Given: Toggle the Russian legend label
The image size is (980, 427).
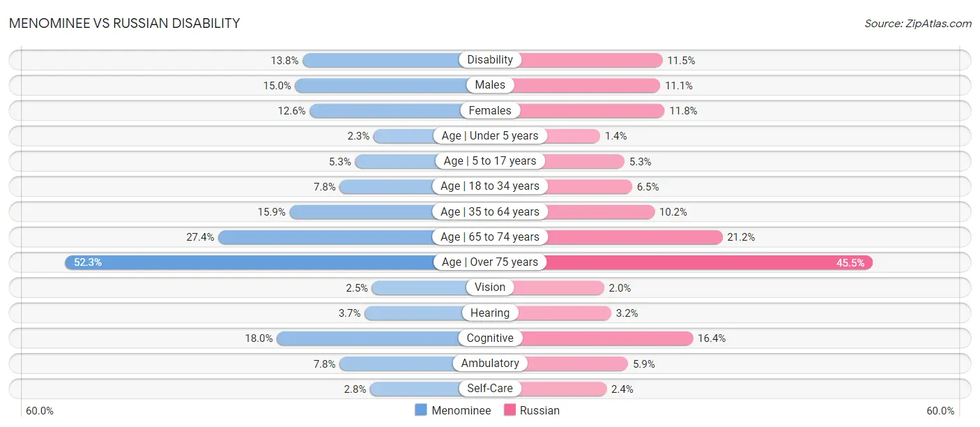Looking at the screenshot, I should click(539, 410).
